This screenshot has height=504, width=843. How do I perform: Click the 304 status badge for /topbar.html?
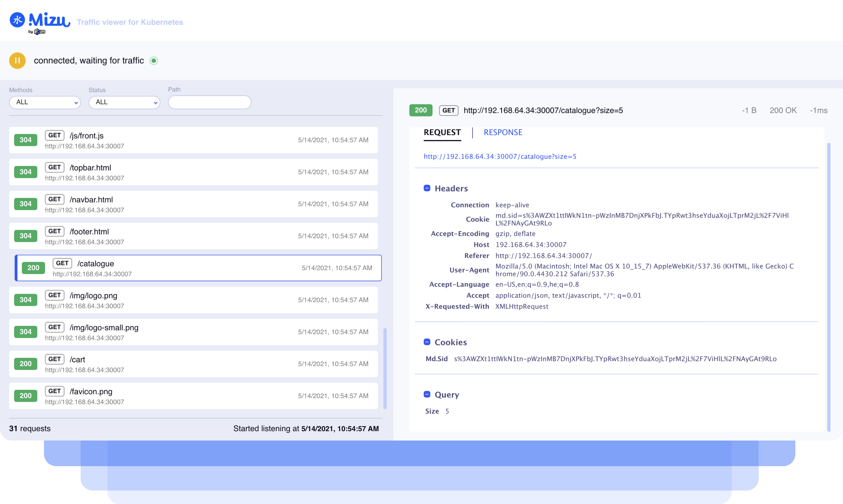(25, 172)
